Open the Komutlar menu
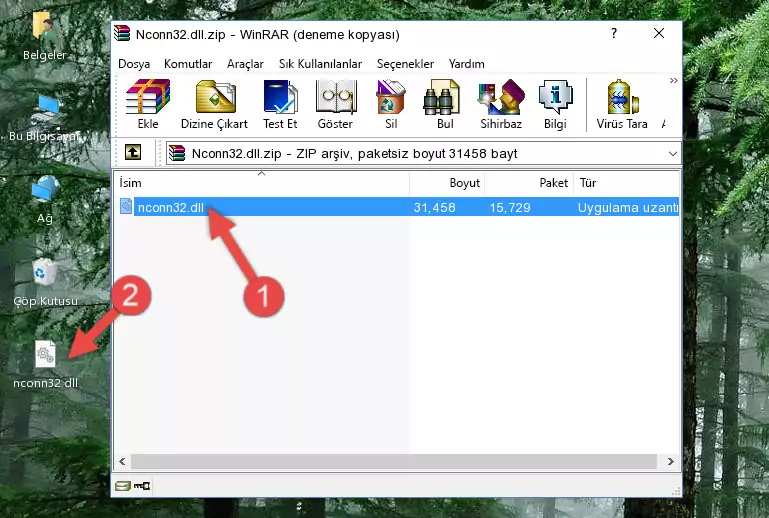 tap(188, 64)
